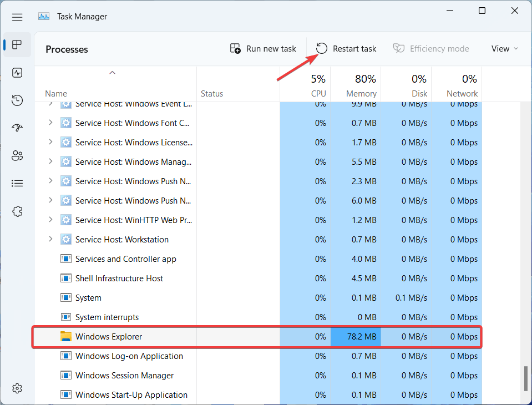Select the Processes view icon

point(17,44)
